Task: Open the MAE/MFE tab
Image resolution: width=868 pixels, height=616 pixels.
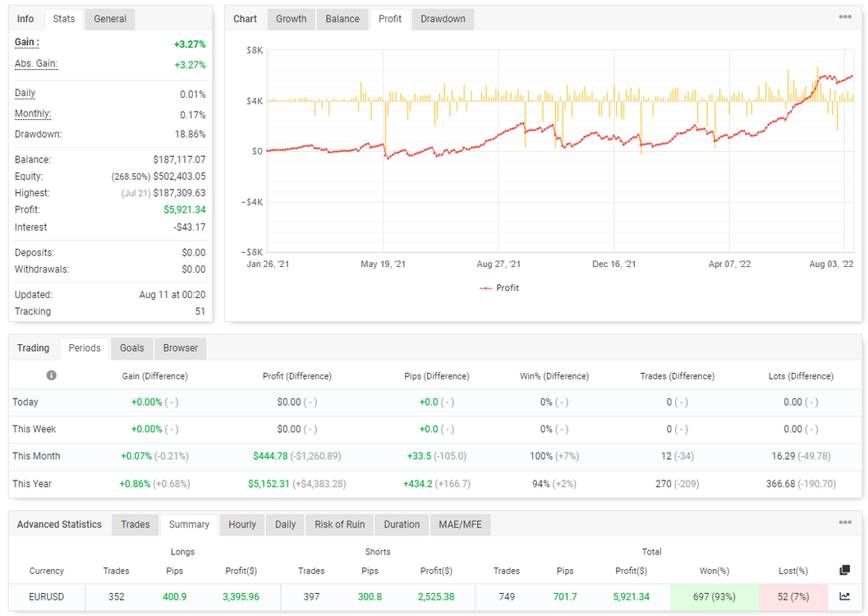Action: pyautogui.click(x=460, y=524)
